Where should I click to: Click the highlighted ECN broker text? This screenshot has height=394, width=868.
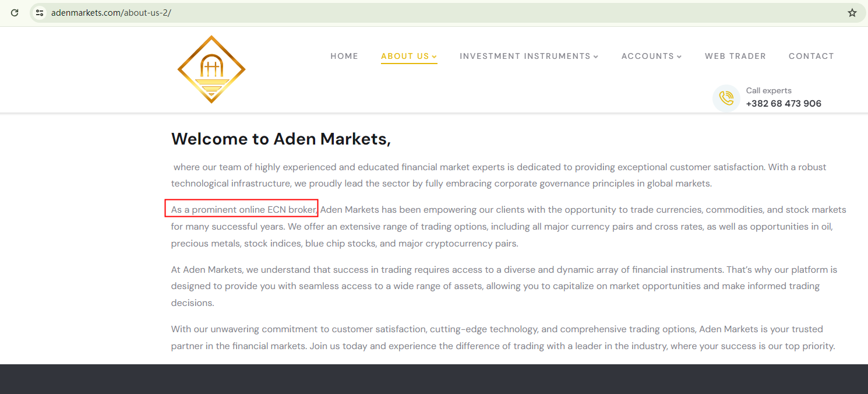[242, 209]
